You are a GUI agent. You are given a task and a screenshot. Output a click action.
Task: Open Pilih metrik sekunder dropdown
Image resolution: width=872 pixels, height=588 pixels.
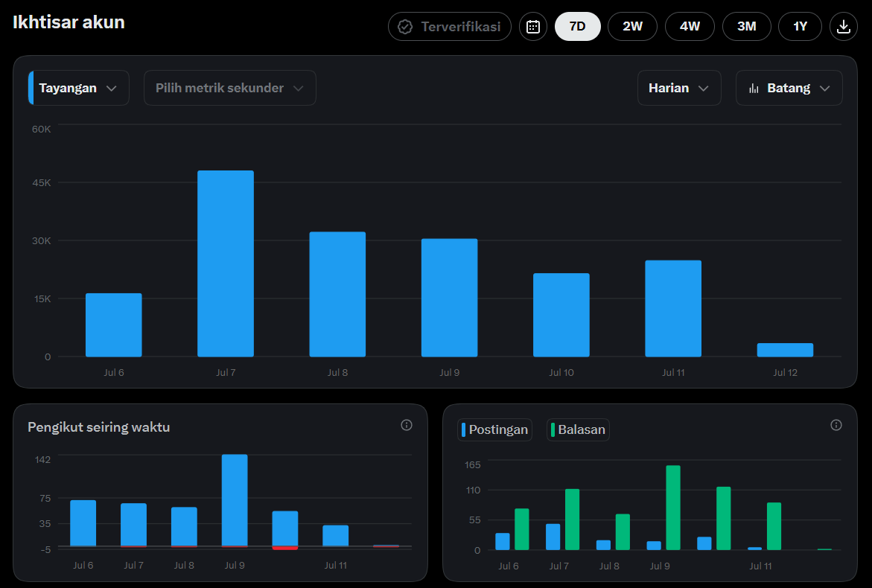coord(229,88)
